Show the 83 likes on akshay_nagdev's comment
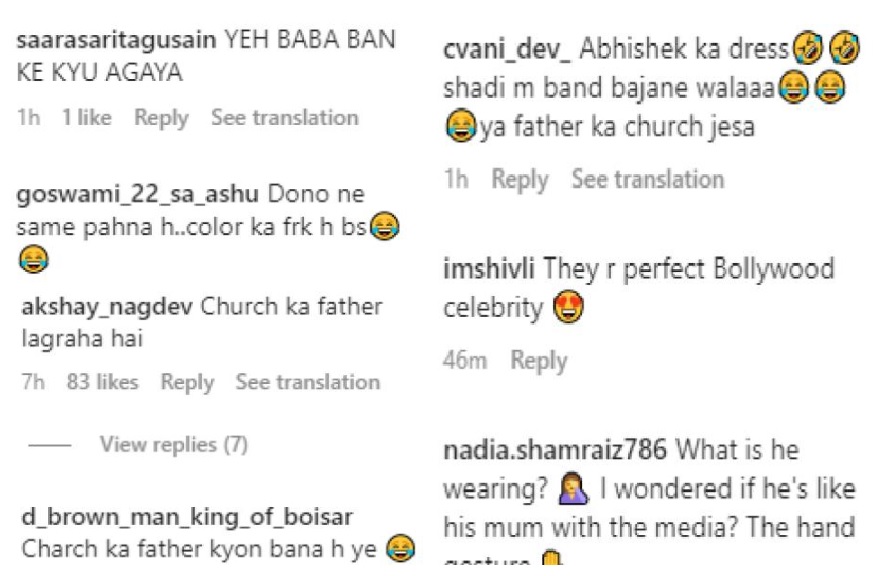894x576 pixels. tap(102, 382)
